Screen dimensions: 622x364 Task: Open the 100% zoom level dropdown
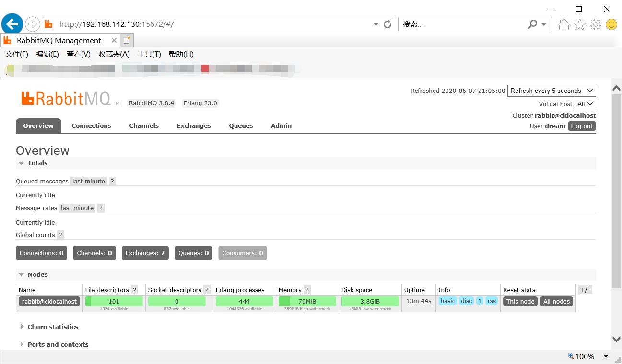pos(606,356)
